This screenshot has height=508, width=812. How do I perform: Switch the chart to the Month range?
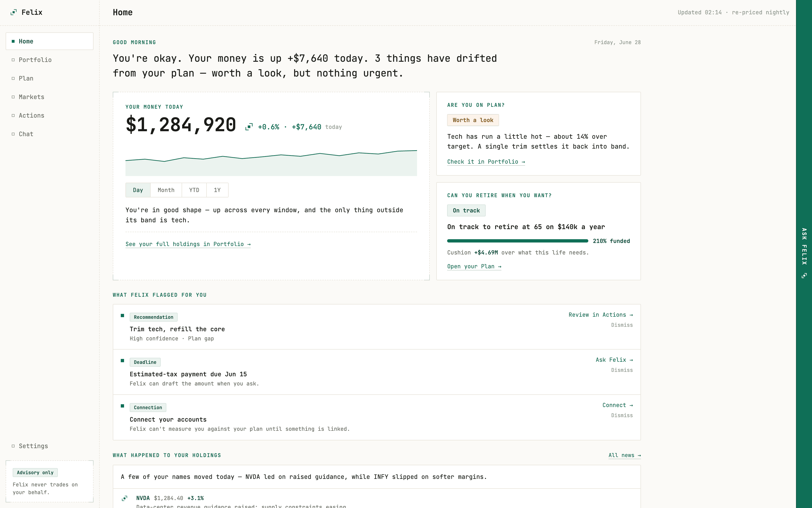click(166, 190)
